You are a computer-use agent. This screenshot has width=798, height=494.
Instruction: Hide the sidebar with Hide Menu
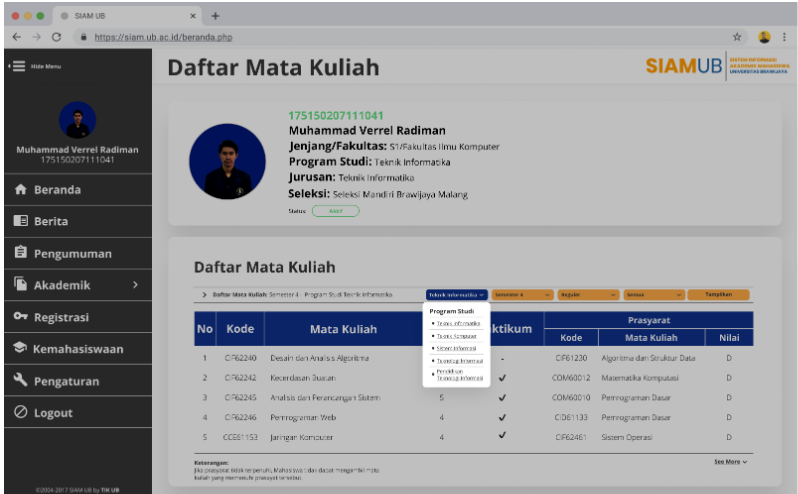point(36,66)
